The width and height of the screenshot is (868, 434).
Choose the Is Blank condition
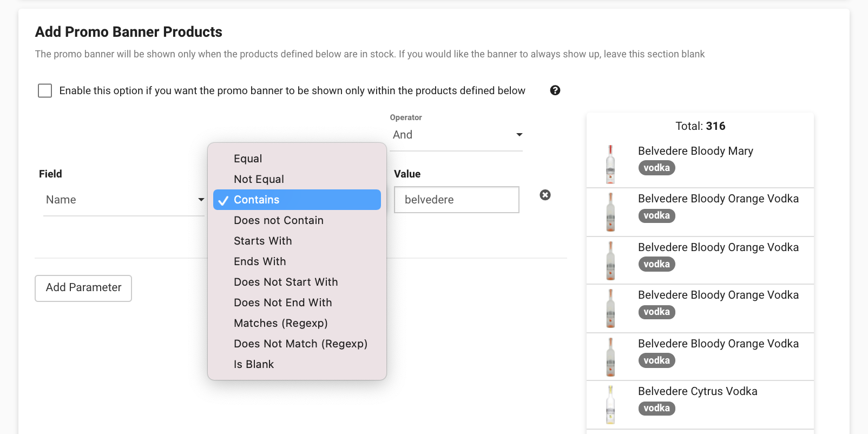click(297, 364)
